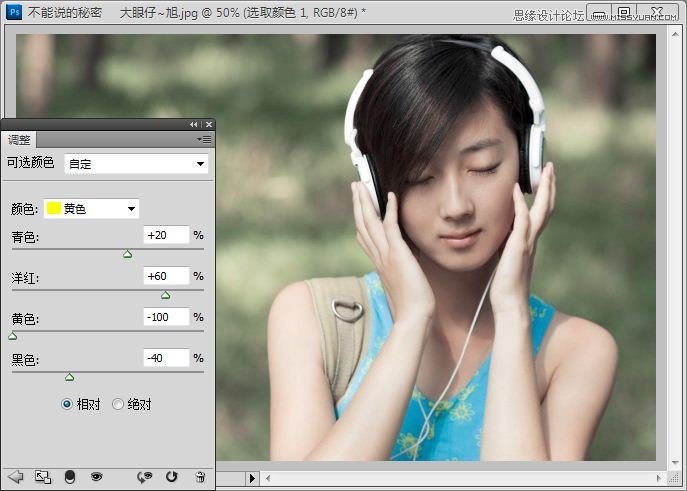The height and width of the screenshot is (491, 687).
Task: Delete this adjustment layer trash icon
Action: click(x=200, y=477)
